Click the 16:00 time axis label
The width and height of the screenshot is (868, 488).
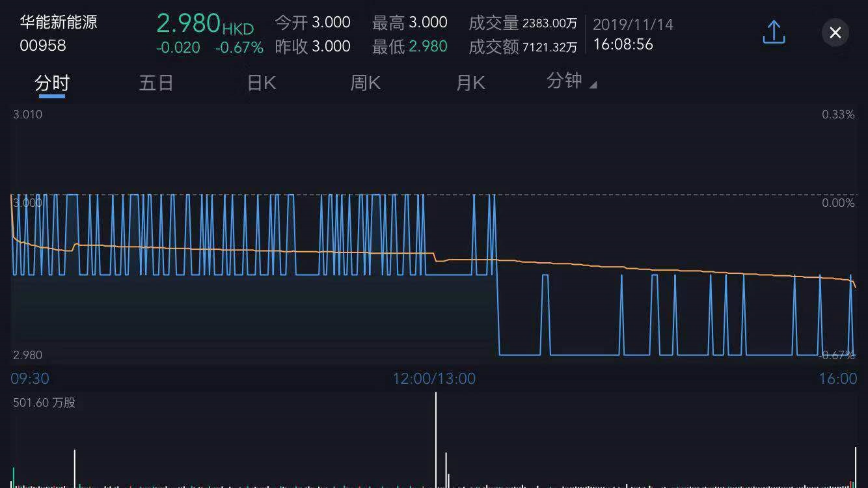(x=838, y=379)
